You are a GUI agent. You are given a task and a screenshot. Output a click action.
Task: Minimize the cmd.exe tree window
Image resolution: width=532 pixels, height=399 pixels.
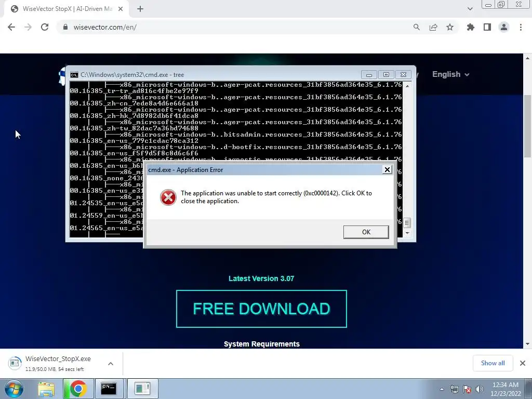coord(369,75)
